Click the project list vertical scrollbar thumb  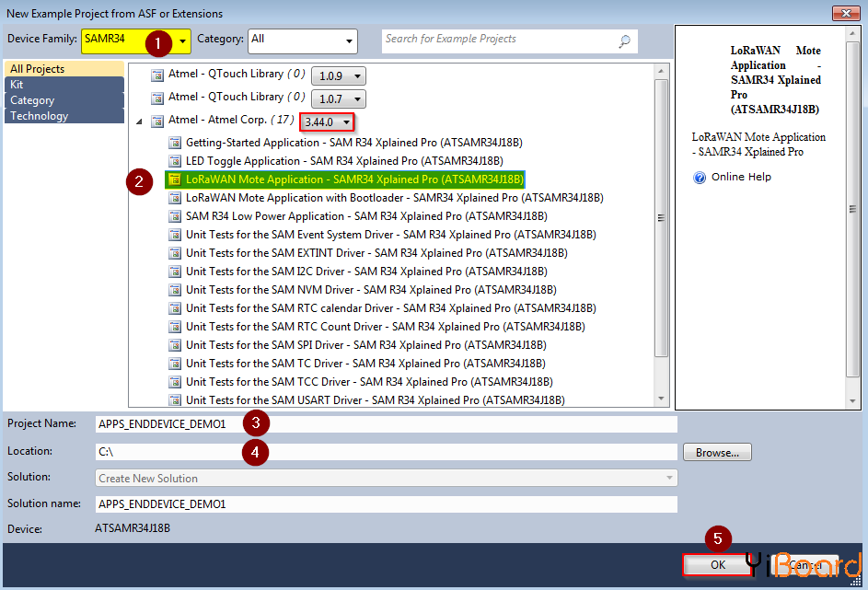[x=661, y=218]
